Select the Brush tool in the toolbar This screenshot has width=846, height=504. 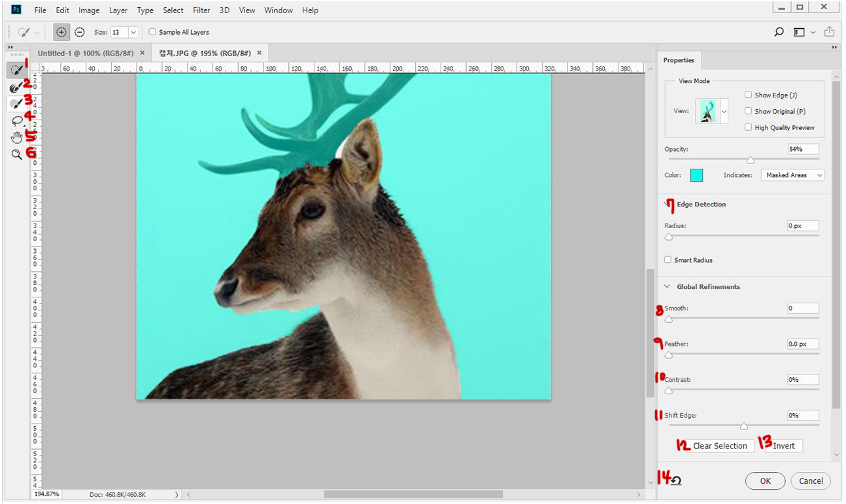(16, 103)
